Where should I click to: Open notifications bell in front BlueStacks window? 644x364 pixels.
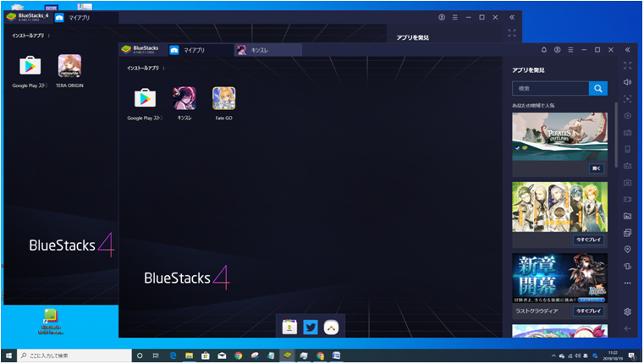(x=544, y=50)
